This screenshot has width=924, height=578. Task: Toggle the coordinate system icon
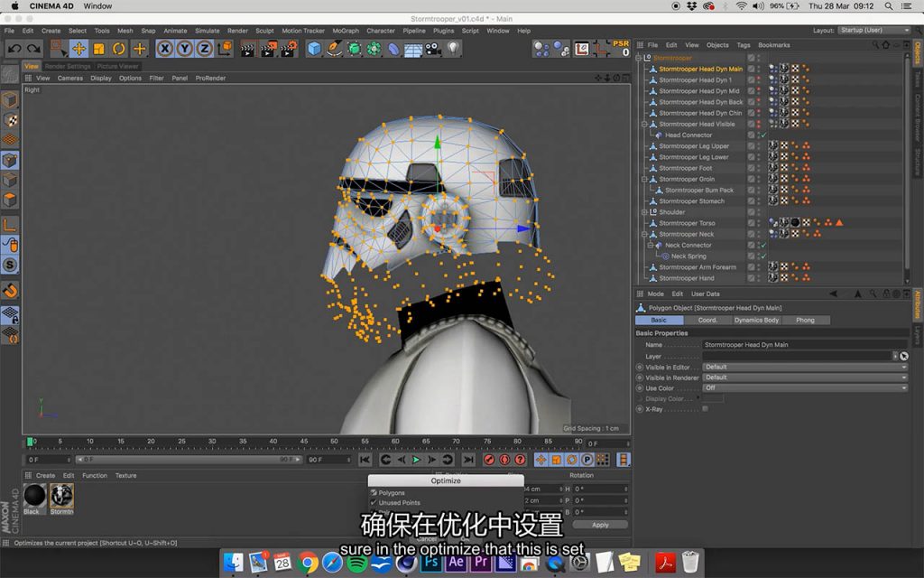225,49
